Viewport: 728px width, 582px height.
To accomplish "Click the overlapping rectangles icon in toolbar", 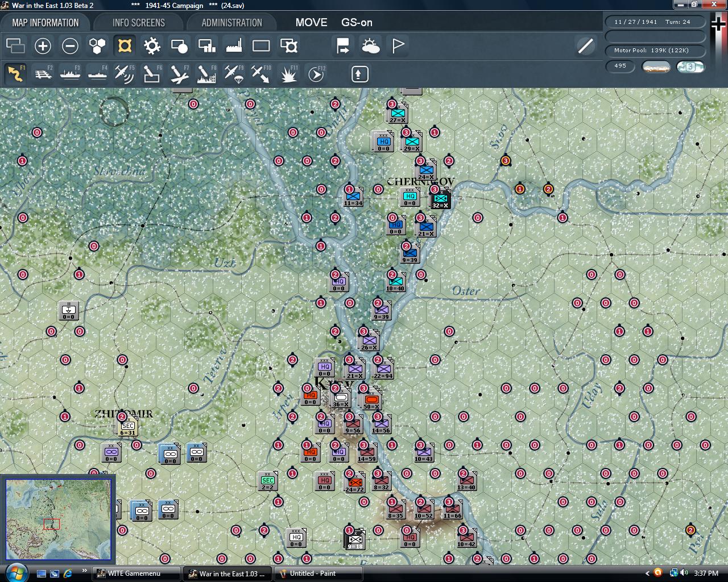I will (15, 46).
